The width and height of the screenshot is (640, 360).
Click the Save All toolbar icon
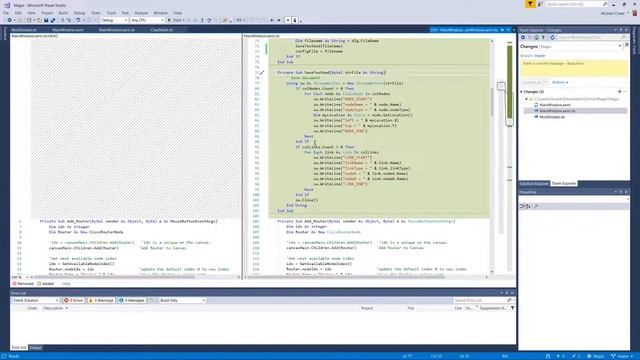coord(52,20)
